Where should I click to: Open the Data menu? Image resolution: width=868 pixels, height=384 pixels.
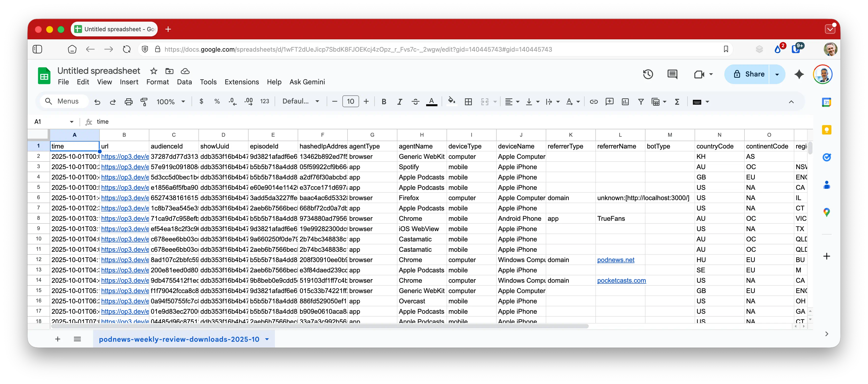(x=184, y=82)
